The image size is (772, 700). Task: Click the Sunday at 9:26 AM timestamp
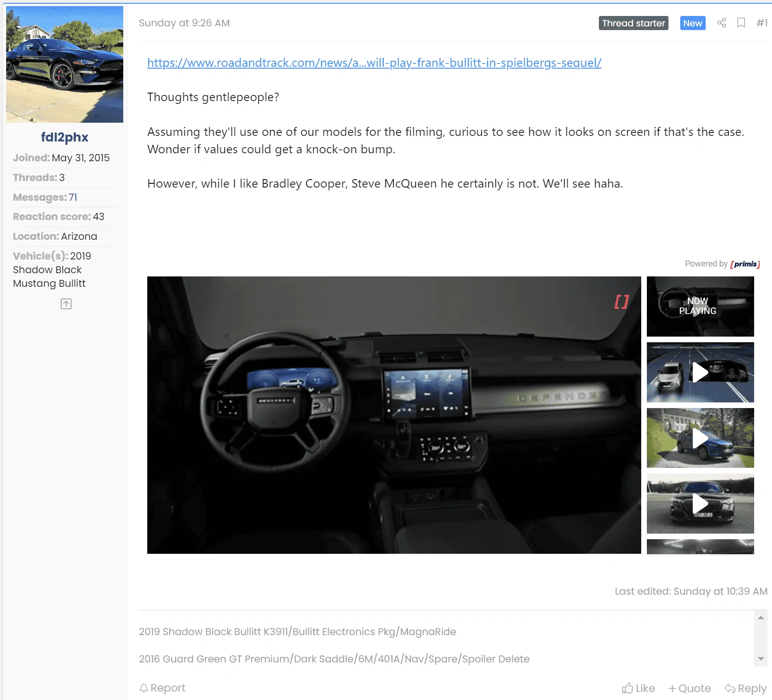[x=184, y=23]
